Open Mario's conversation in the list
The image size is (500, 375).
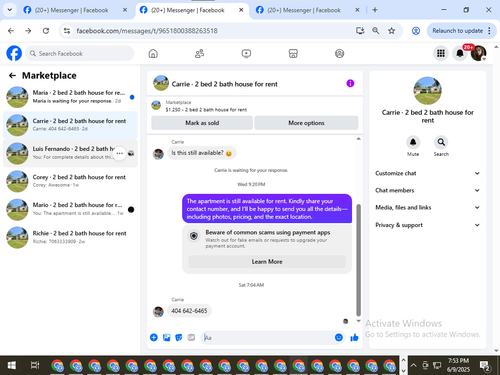tap(70, 209)
